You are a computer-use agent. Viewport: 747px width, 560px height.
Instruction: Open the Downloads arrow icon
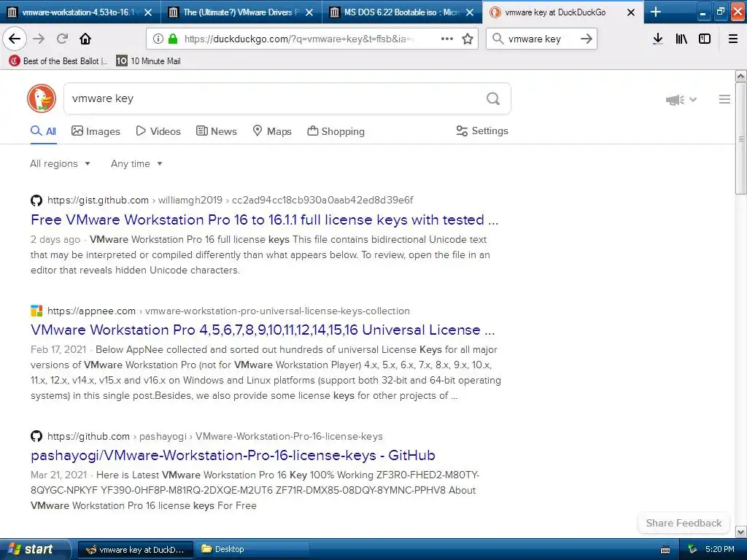click(658, 39)
